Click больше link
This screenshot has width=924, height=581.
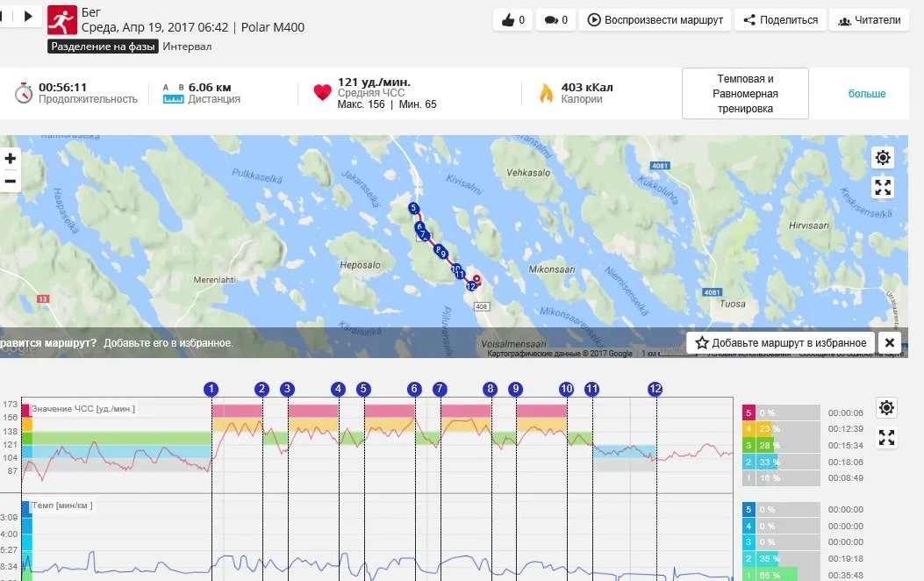(x=867, y=94)
